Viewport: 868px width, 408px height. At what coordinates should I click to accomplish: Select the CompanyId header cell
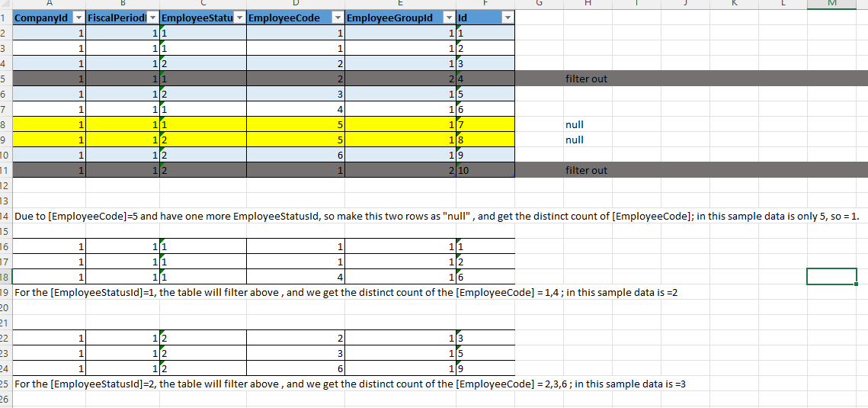(49, 18)
